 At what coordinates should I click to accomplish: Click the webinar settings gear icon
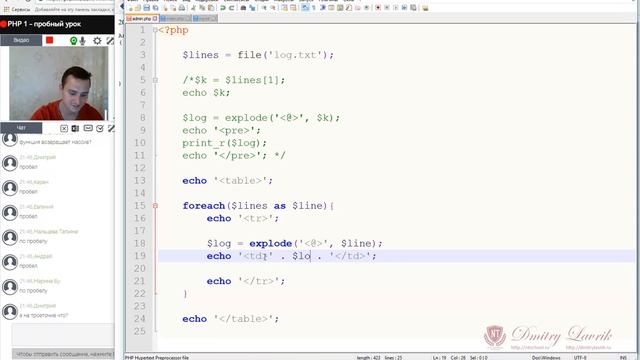tap(97, 40)
